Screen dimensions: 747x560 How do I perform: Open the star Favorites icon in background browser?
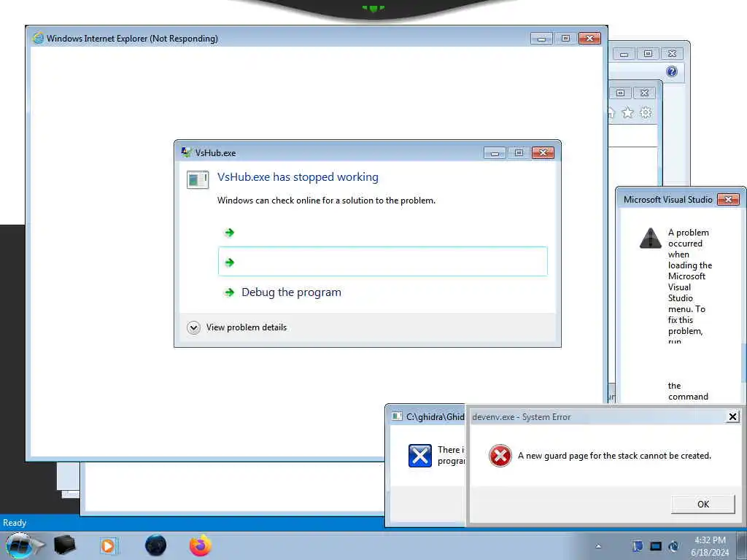tap(628, 112)
